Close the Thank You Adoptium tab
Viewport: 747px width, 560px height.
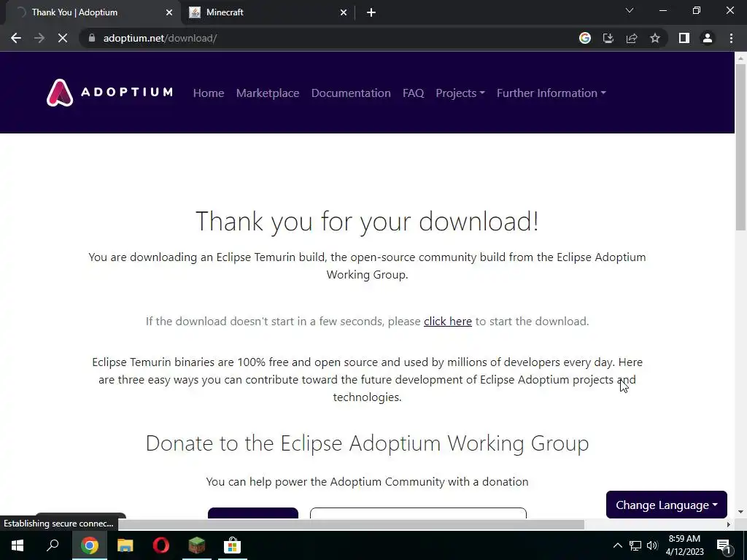[x=169, y=12]
